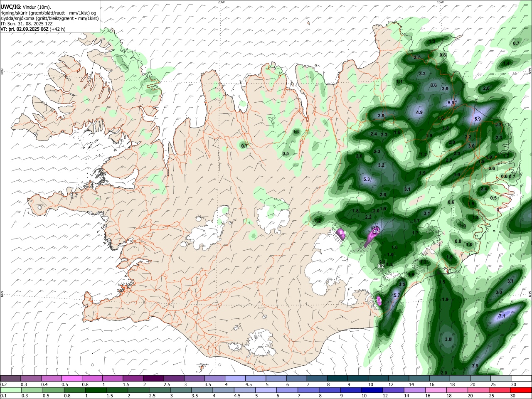Click the darkest purple 2 swatch in top row
532x399 pixels.
pyautogui.click(x=153, y=378)
